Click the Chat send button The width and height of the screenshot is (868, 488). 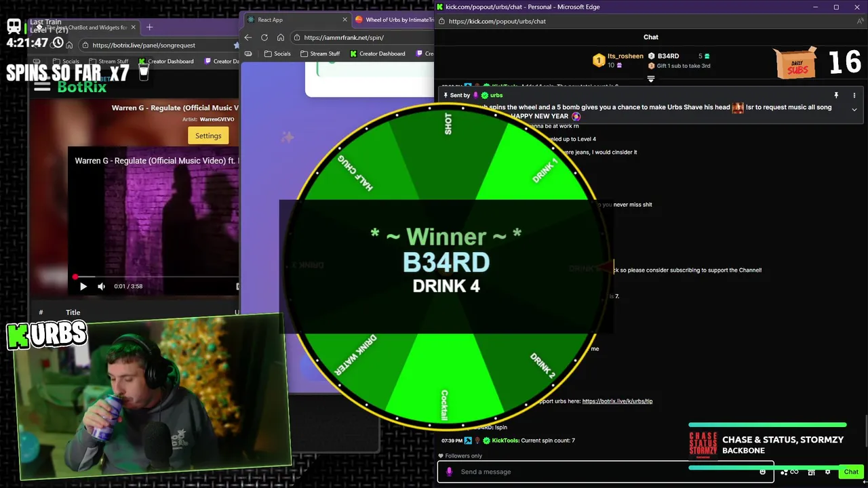[851, 472]
